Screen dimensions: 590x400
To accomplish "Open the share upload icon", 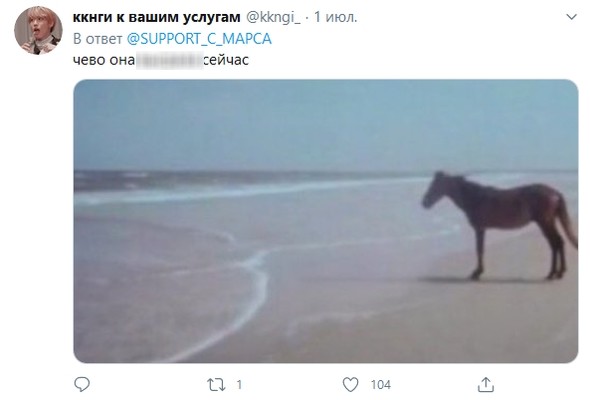I will pyautogui.click(x=485, y=385).
